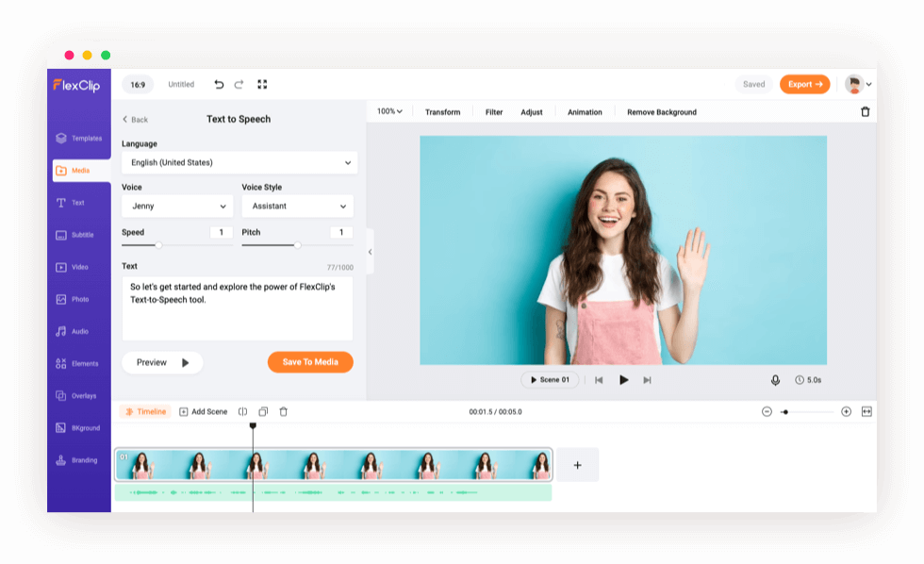Open the Language dropdown

(x=239, y=162)
